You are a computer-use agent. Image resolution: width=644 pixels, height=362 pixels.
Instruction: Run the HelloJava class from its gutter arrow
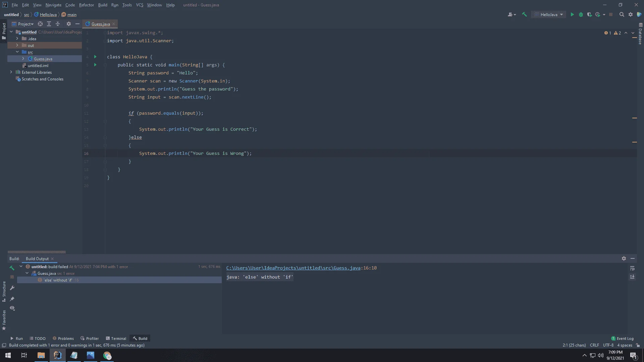(95, 57)
